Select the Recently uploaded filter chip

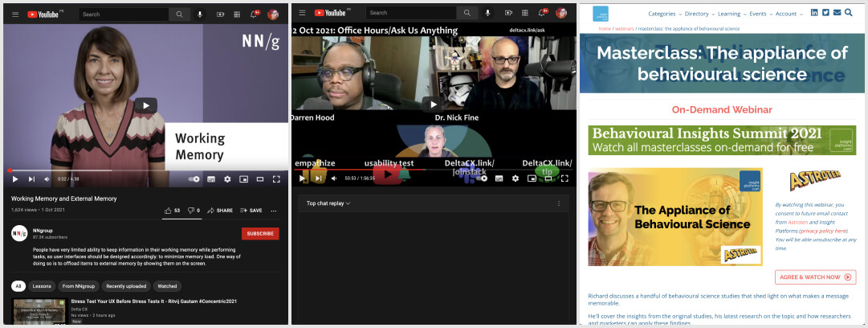point(125,286)
